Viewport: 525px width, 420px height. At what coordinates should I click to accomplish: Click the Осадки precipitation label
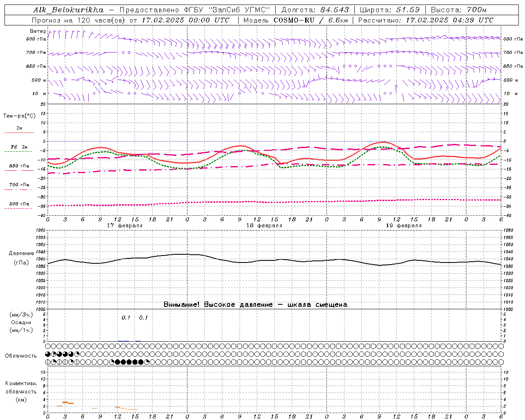point(21,322)
